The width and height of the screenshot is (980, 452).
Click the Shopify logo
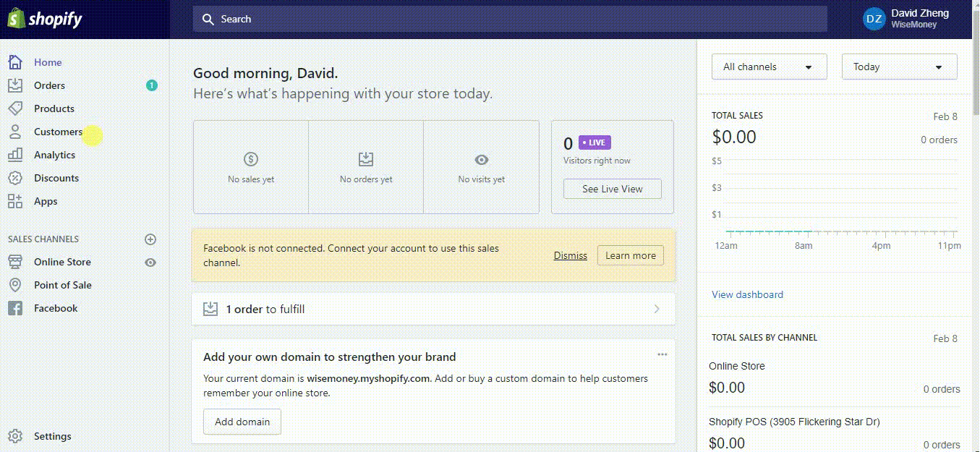[x=45, y=20]
